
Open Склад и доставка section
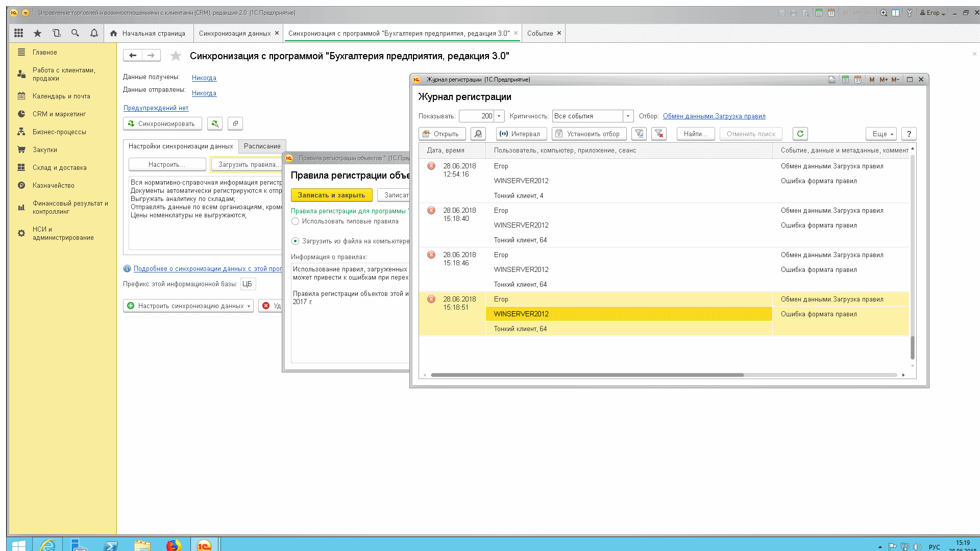(x=60, y=168)
